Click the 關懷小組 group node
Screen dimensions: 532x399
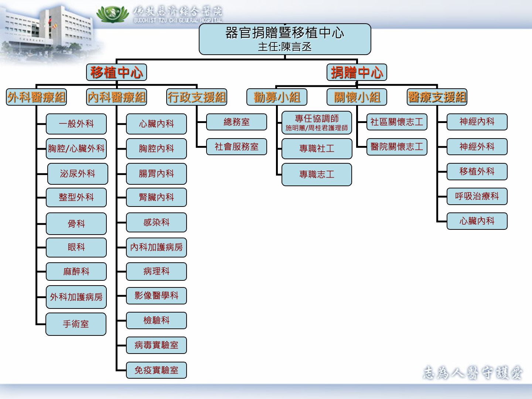pos(357,97)
